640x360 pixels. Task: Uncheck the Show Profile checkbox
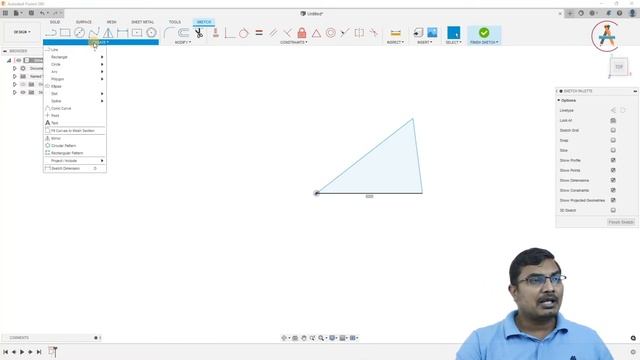click(x=613, y=160)
